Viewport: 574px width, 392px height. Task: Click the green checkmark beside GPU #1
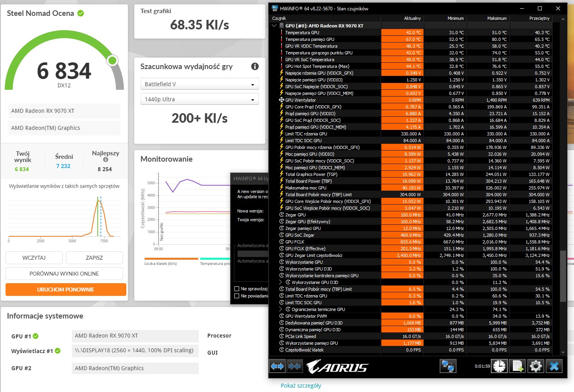36,336
